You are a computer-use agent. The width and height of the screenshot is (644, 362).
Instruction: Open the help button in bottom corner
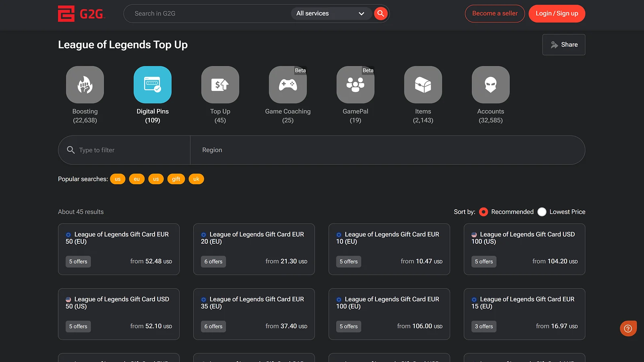[628, 328]
